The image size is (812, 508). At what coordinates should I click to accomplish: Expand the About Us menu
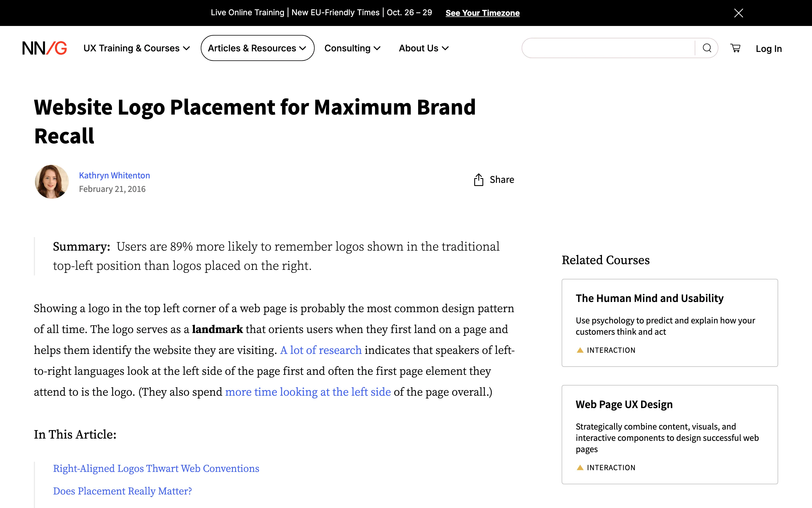tap(424, 48)
